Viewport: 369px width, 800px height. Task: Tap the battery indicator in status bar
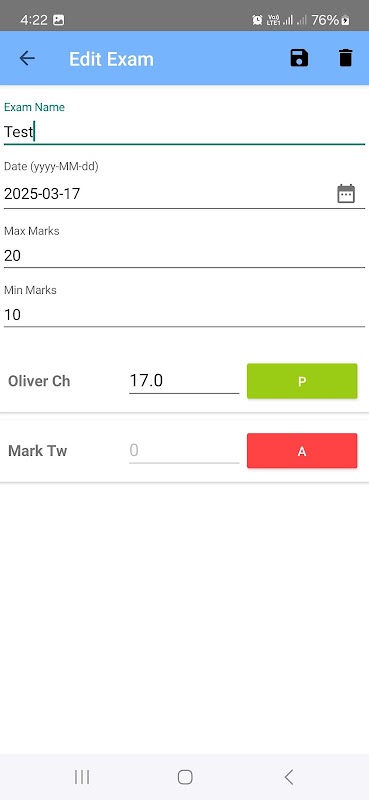click(346, 20)
